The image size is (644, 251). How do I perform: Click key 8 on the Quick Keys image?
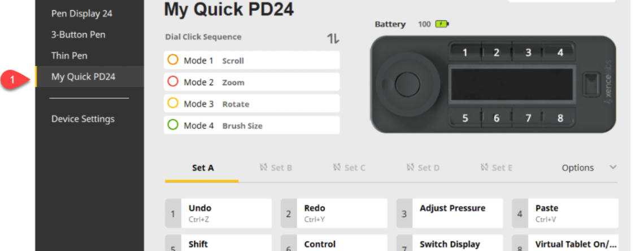(560, 118)
